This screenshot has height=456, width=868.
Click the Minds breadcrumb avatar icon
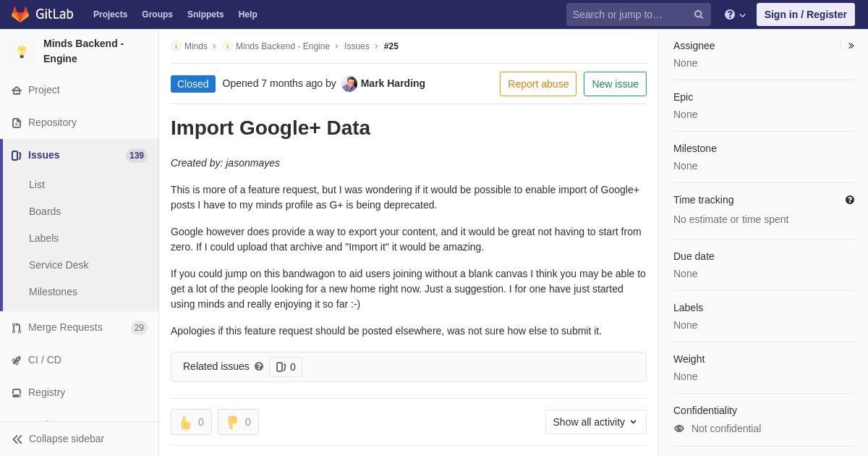coord(176,46)
